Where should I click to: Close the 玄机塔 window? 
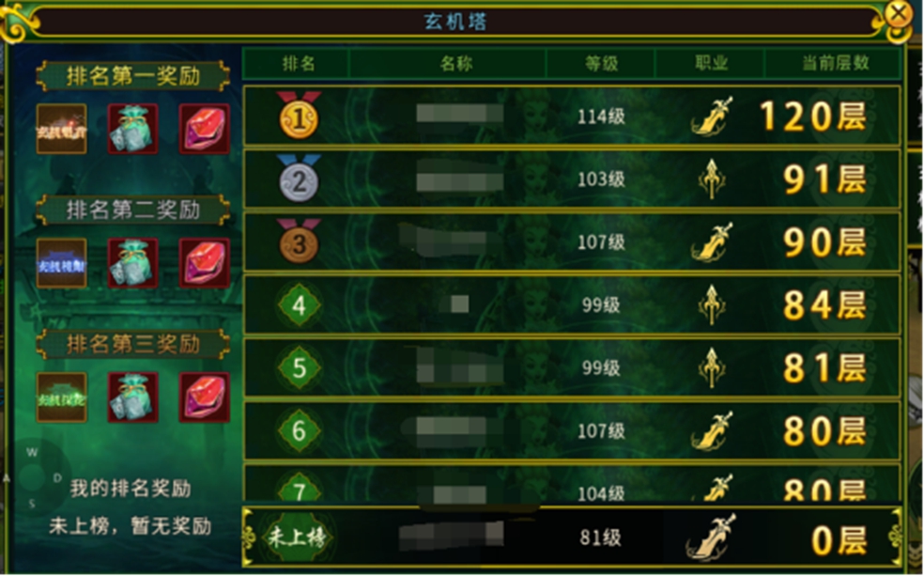(x=898, y=12)
